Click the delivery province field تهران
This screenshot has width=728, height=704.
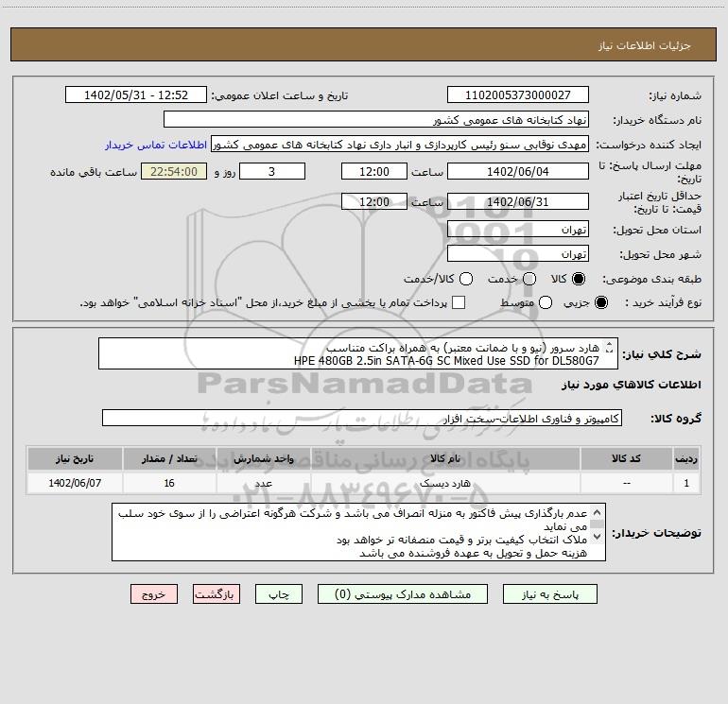tap(518, 230)
